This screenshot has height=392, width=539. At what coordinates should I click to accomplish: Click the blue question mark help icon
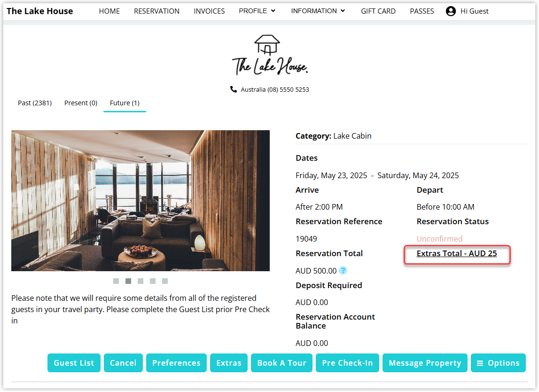pos(343,271)
